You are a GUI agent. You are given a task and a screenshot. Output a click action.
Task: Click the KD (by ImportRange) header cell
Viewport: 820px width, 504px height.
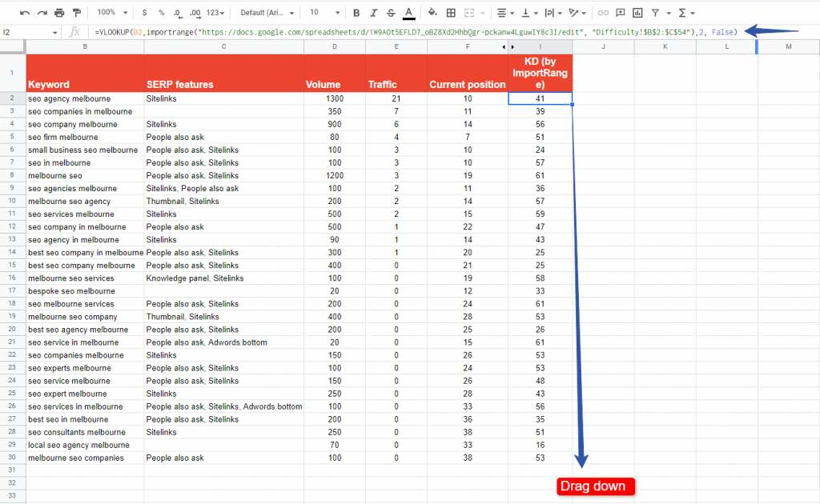541,73
